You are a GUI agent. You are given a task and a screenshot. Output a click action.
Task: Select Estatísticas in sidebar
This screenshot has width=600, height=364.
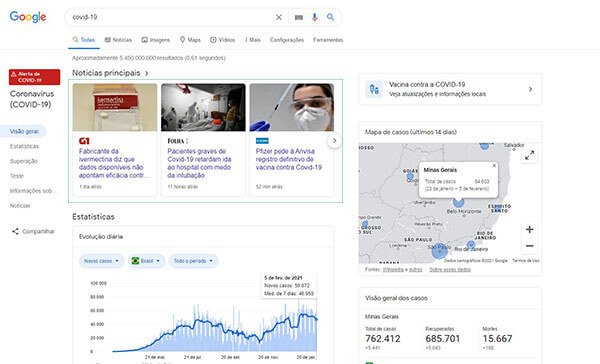(x=24, y=146)
